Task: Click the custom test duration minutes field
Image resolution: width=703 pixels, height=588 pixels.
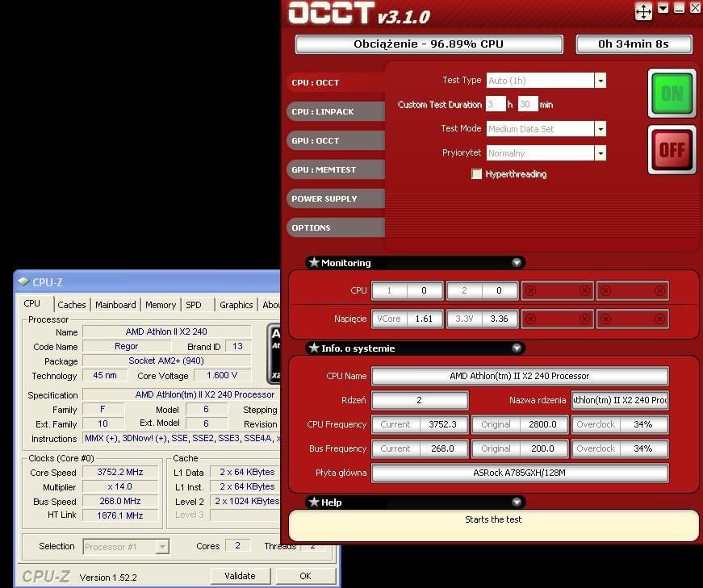Action: [x=528, y=104]
